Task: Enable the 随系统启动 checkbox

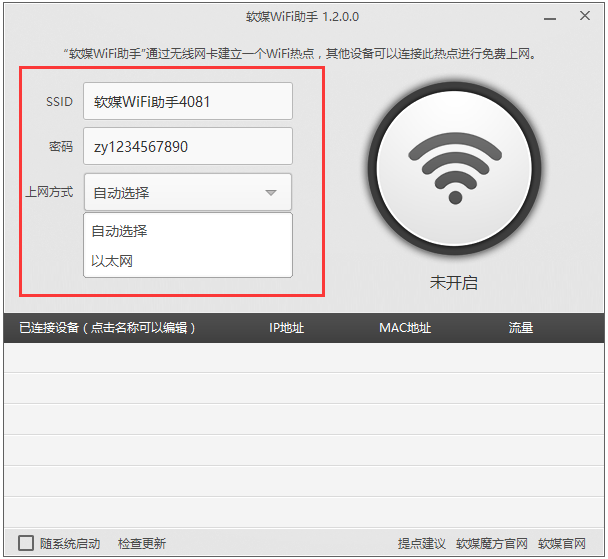Action: coord(27,543)
